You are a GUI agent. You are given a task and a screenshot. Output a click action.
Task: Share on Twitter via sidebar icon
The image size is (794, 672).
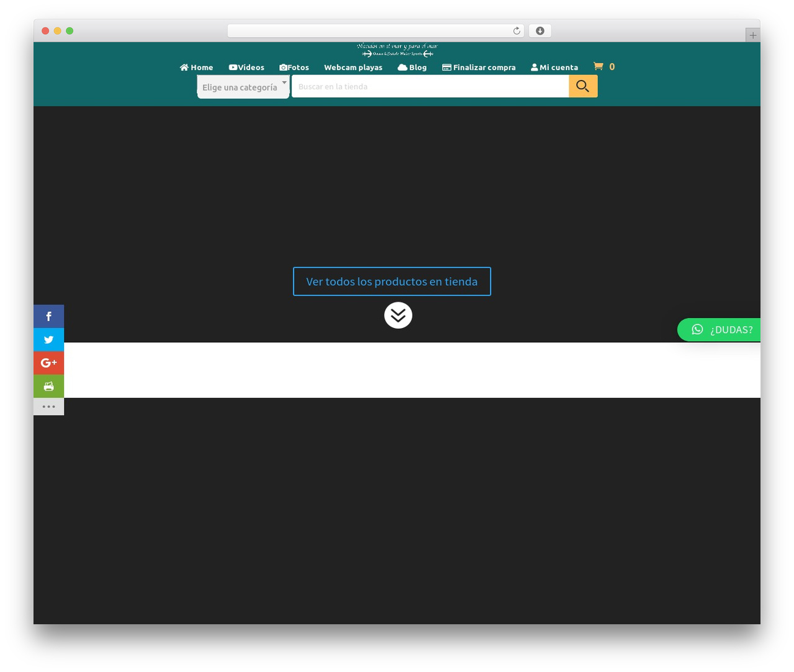pyautogui.click(x=48, y=340)
